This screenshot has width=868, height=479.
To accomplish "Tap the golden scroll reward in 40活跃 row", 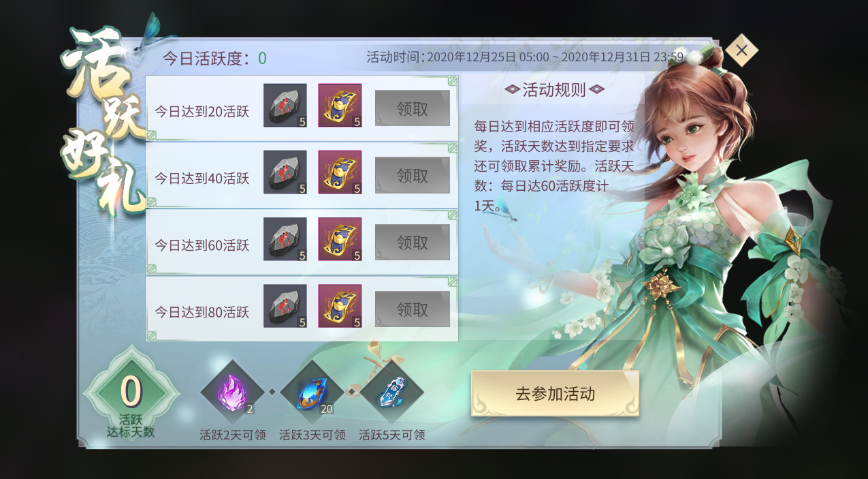I will click(x=340, y=172).
